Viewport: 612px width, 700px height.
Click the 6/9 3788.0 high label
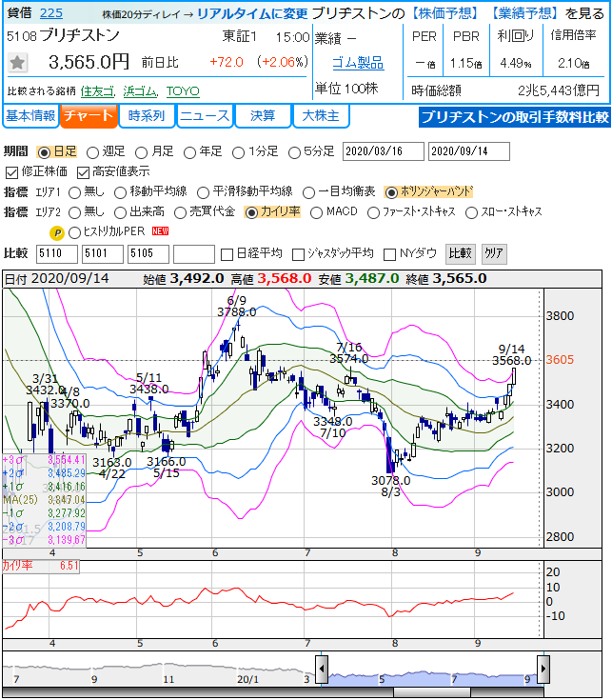(x=236, y=307)
